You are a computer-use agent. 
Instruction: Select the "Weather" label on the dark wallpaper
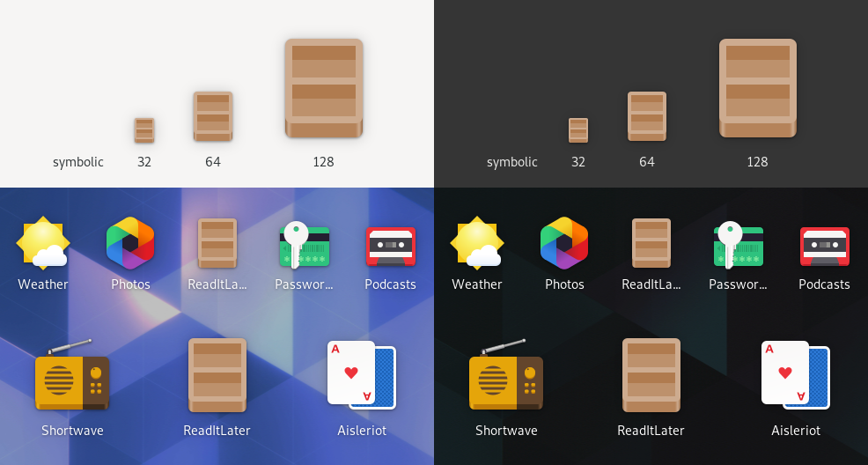(x=477, y=284)
